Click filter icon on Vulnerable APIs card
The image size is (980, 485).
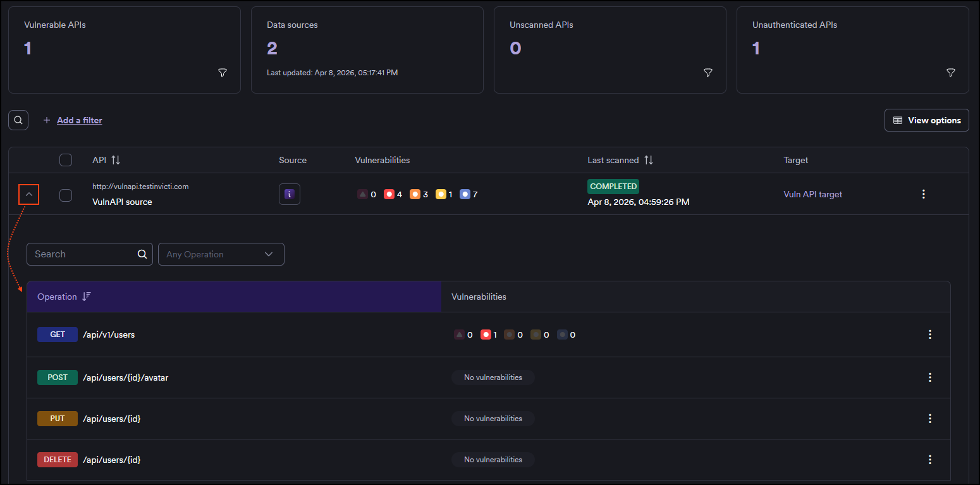point(223,73)
